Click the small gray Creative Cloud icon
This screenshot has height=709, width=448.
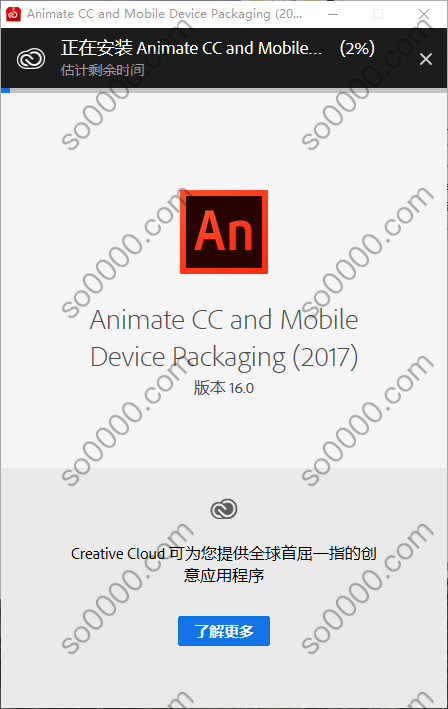click(x=224, y=509)
